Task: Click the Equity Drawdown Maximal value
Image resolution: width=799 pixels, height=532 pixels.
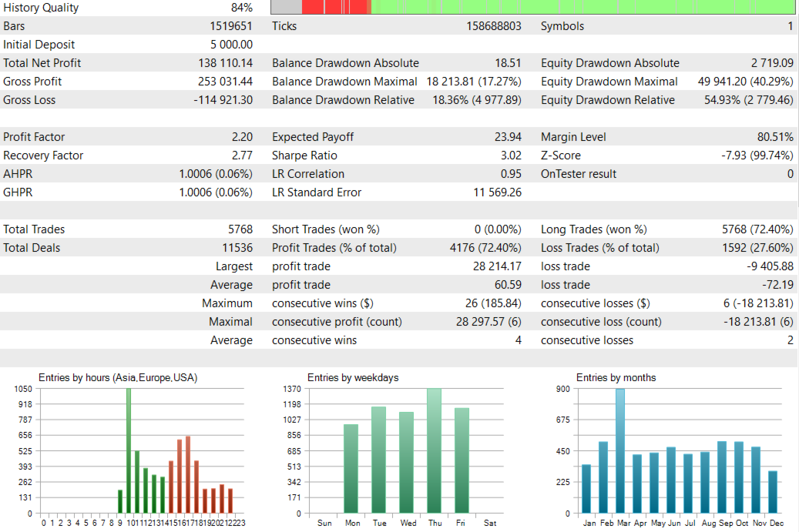Action: click(x=746, y=82)
